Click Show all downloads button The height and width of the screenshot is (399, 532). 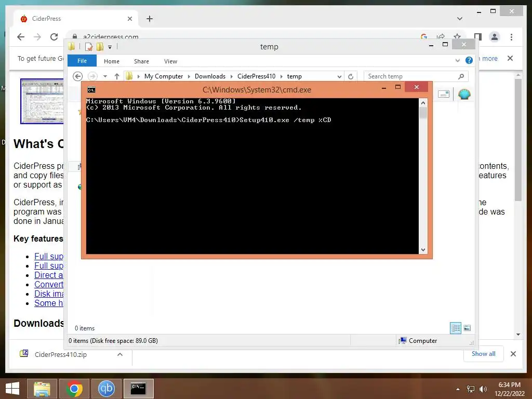[484, 354]
